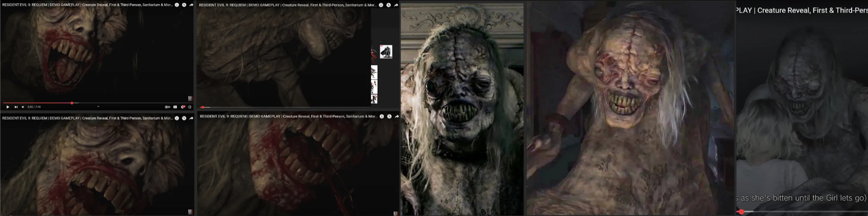Mute the volume speaker icon
The width and height of the screenshot is (868, 216).
23,107
